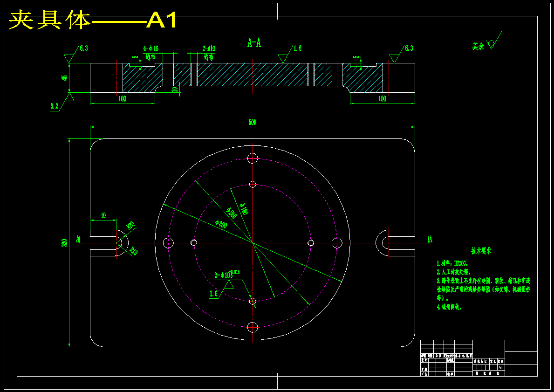Select the "2-φ10" toleranced hole callout

[x=227, y=274]
